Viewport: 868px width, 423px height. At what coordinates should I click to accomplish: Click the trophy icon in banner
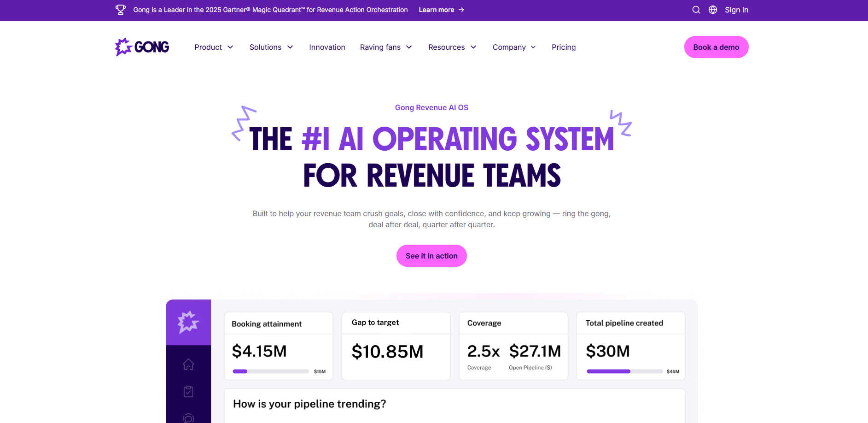tap(121, 10)
